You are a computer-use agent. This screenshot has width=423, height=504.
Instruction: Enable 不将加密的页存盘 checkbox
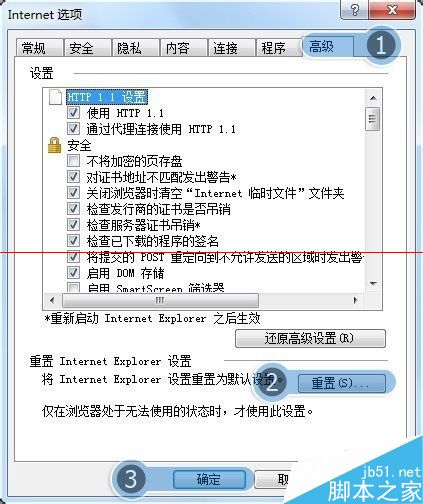click(x=73, y=161)
